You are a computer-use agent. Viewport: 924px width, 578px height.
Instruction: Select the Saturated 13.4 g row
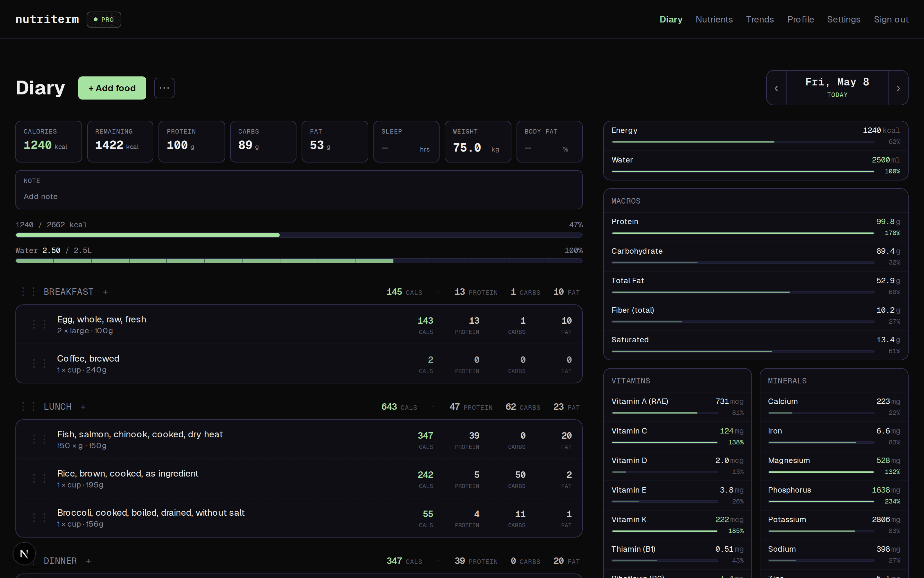tap(756, 345)
